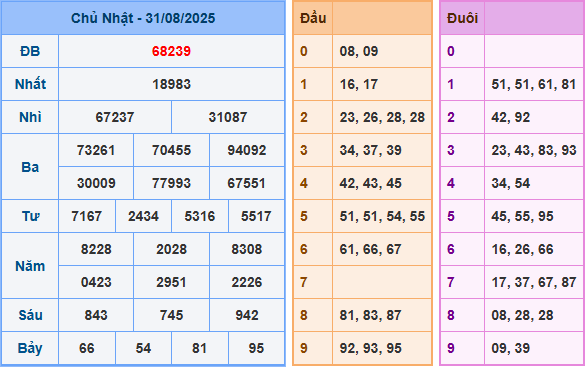Click the Năm row label

pyautogui.click(x=30, y=266)
